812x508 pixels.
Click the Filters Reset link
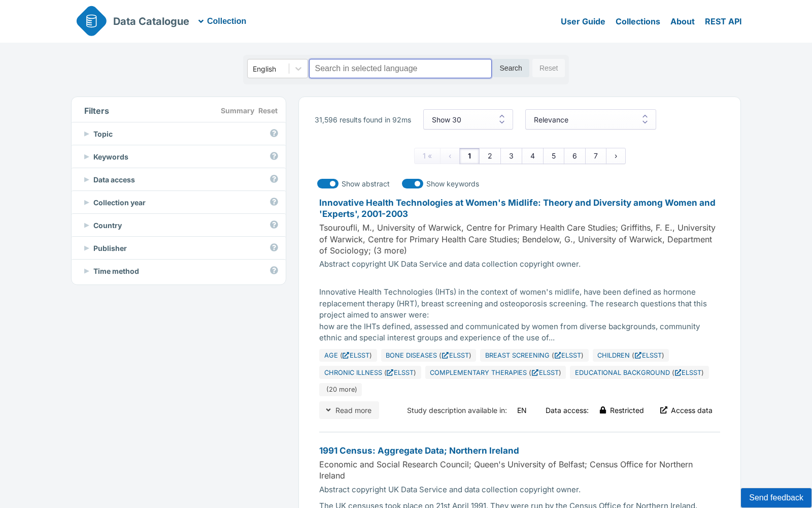point(268,111)
